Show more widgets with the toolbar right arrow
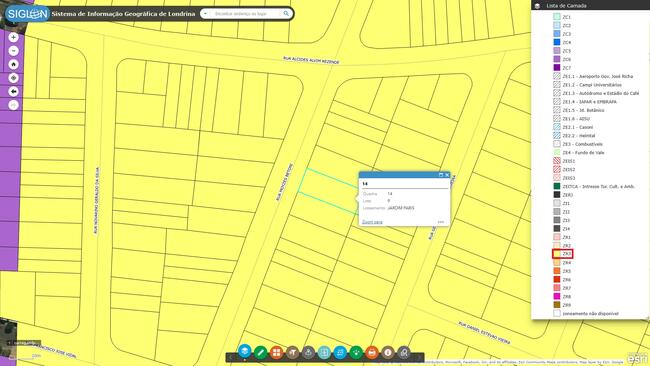650x366 pixels. [419, 357]
